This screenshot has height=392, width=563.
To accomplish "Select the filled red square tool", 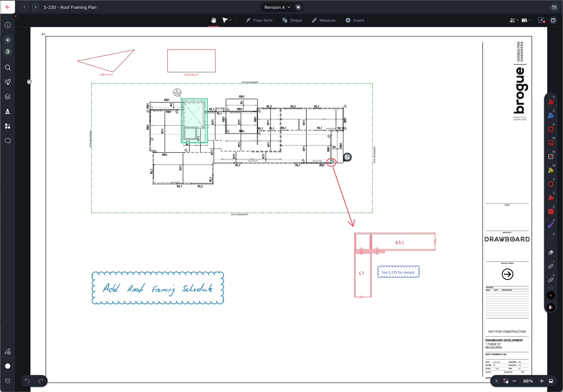I will [x=551, y=211].
